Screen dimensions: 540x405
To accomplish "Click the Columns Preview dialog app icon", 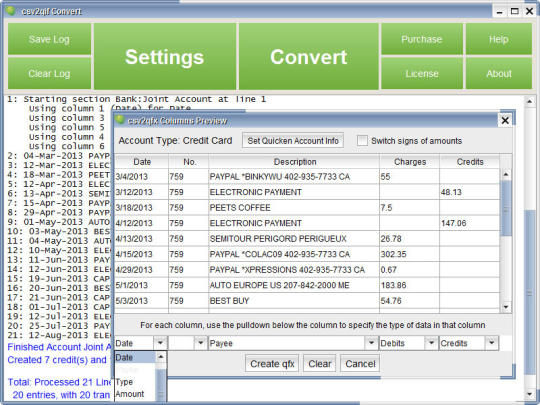I will point(120,120).
